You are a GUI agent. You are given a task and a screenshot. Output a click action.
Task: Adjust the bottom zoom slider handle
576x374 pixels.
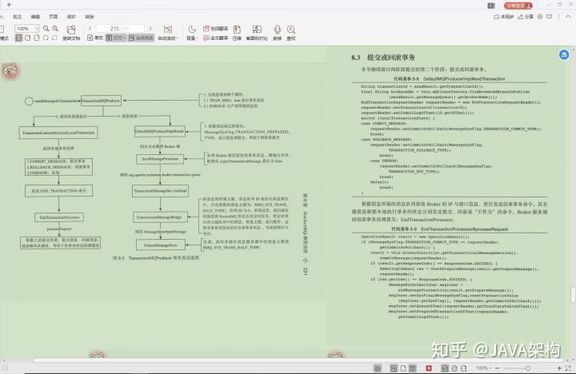pos(528,368)
